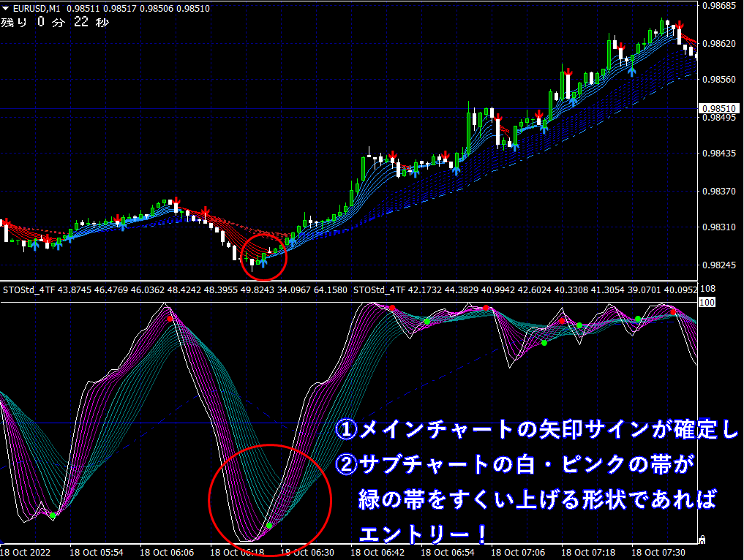
Task: Click the 18 Oct 06:54 time label
Action: coord(448,553)
